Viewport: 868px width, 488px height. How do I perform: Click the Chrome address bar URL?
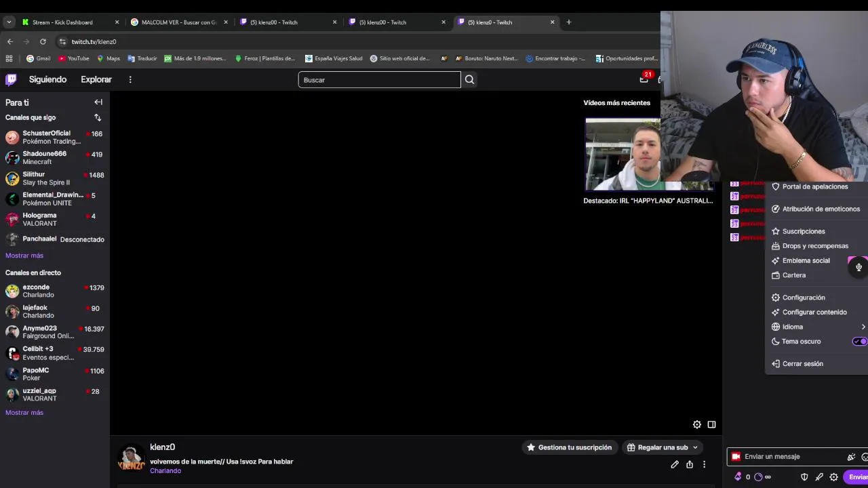(94, 41)
